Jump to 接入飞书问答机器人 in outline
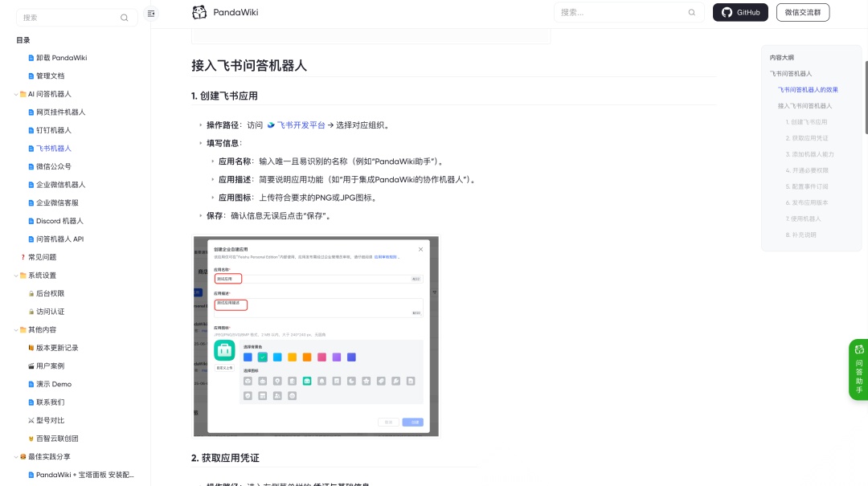 805,106
